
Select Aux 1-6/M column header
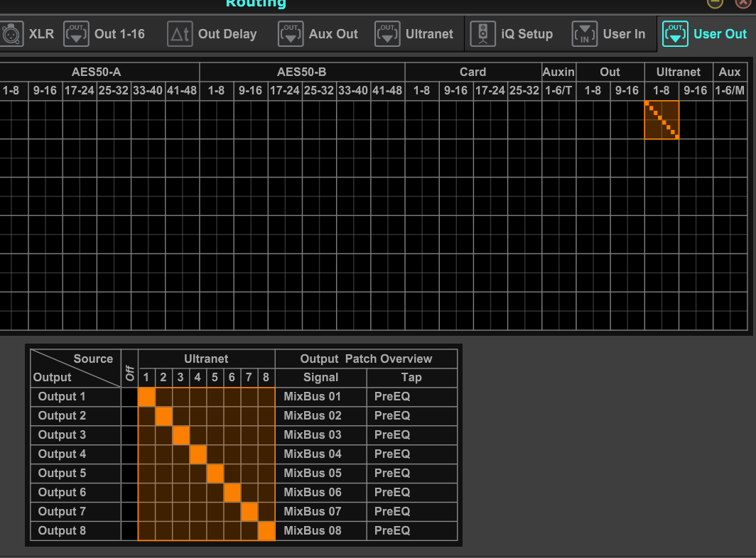pyautogui.click(x=730, y=91)
